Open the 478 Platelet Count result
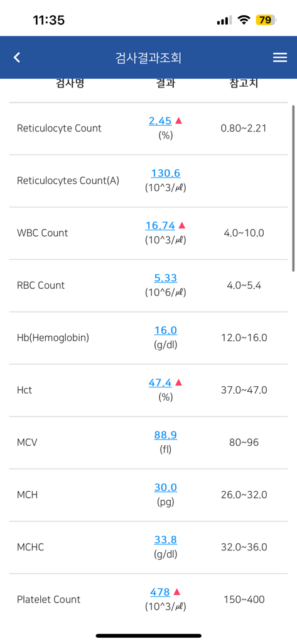 coord(160,592)
